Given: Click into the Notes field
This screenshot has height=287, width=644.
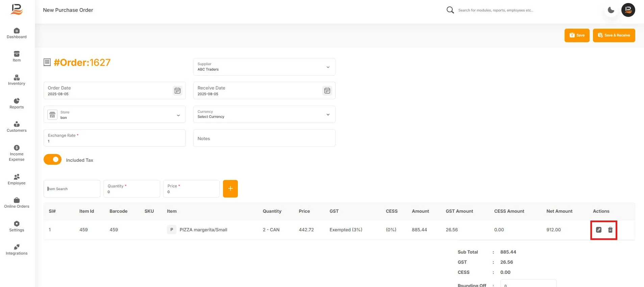Looking at the screenshot, I should (x=264, y=138).
